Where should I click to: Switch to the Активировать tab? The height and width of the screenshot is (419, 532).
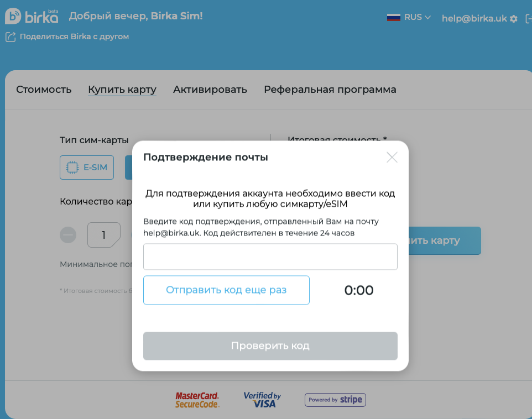click(x=210, y=90)
